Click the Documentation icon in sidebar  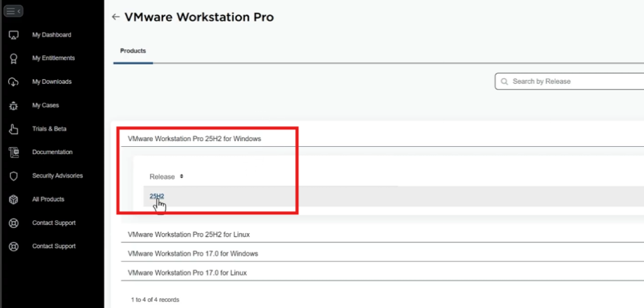(x=13, y=152)
